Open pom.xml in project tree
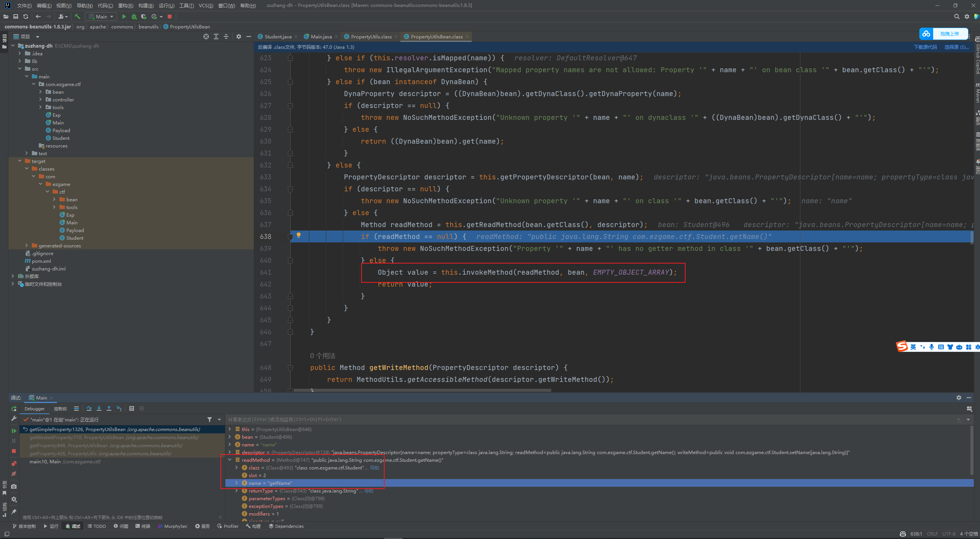The image size is (980, 539). tap(41, 261)
